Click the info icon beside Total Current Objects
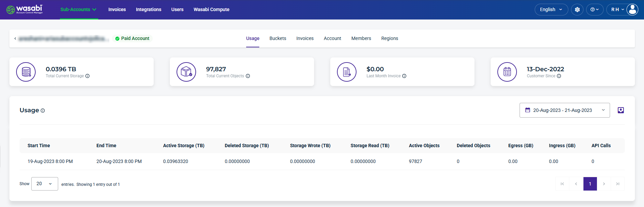This screenshot has width=644, height=207. click(248, 76)
